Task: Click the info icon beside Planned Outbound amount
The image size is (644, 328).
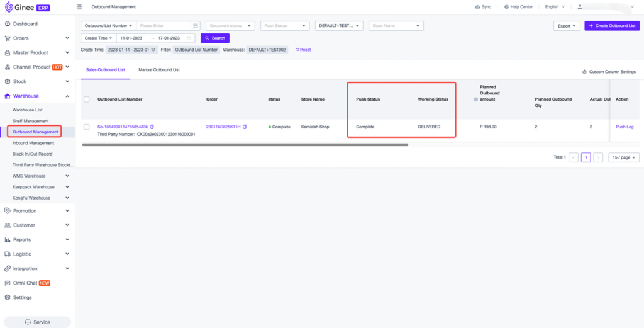Action: point(475,99)
